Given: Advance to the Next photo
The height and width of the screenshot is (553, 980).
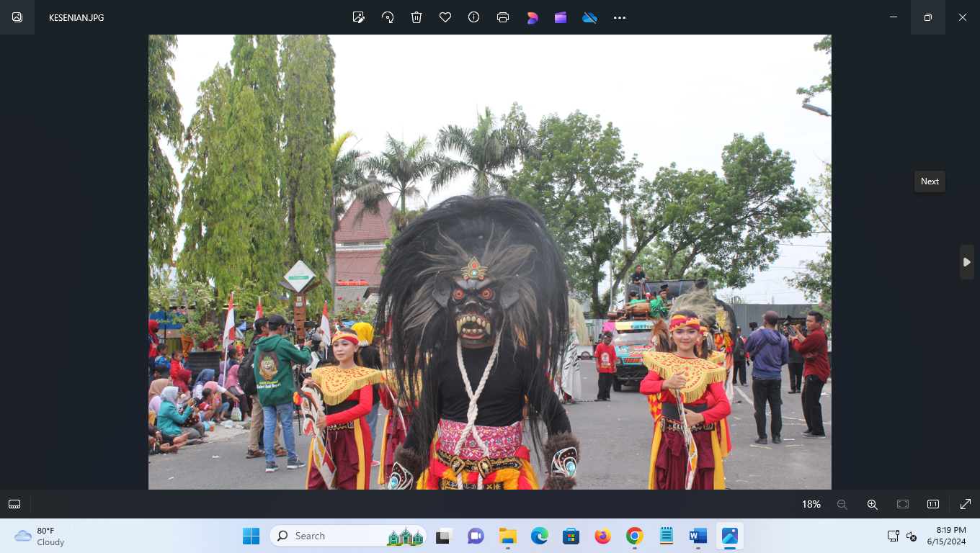Looking at the screenshot, I should (966, 262).
